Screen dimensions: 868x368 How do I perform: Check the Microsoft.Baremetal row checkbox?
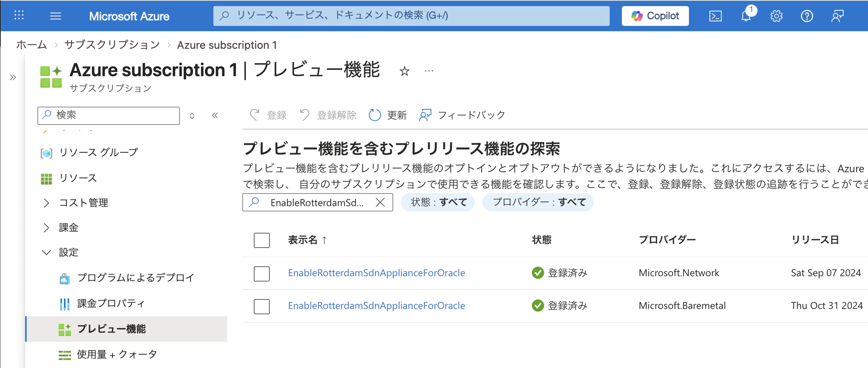coord(262,306)
